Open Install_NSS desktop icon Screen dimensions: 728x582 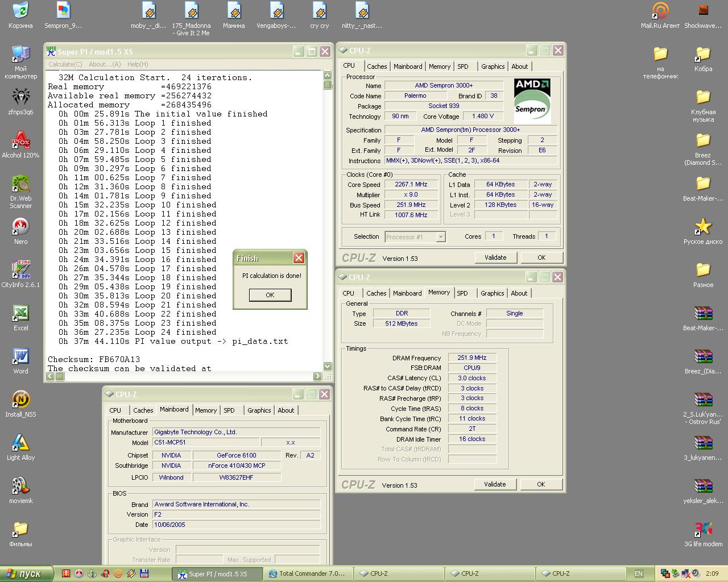click(x=20, y=404)
